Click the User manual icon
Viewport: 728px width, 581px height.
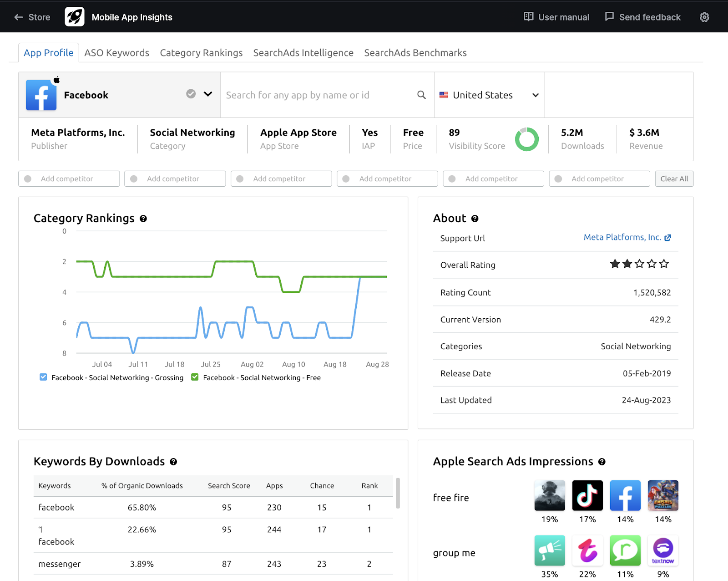coord(528,16)
